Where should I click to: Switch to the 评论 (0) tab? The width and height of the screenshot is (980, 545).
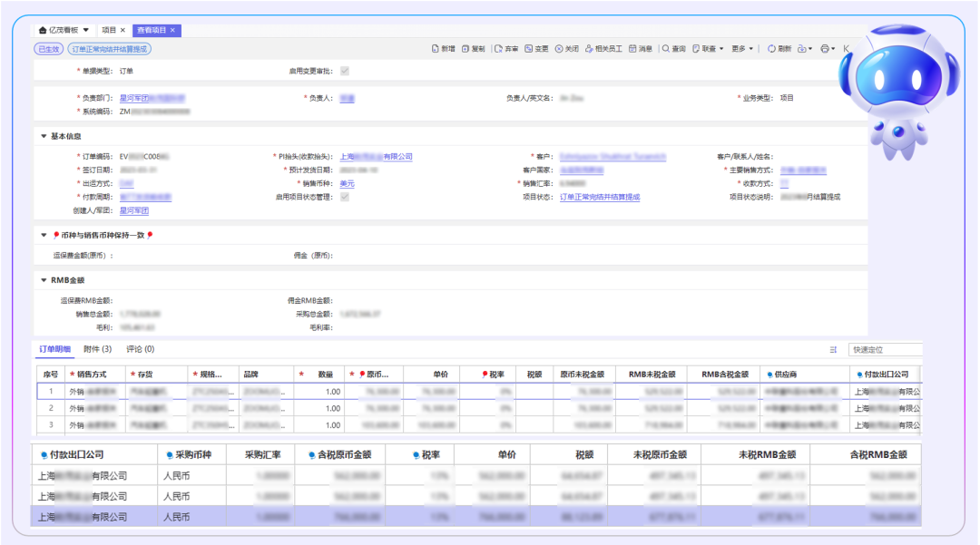click(x=140, y=349)
